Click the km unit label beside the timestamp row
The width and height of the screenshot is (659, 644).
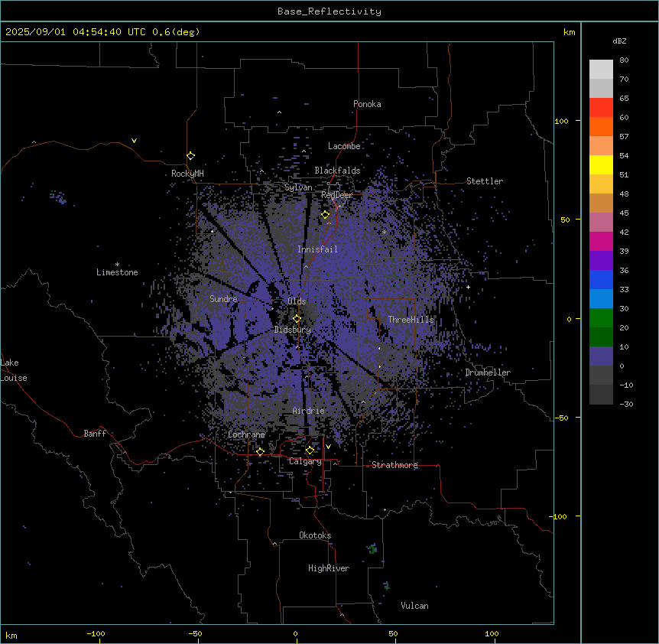[x=570, y=32]
